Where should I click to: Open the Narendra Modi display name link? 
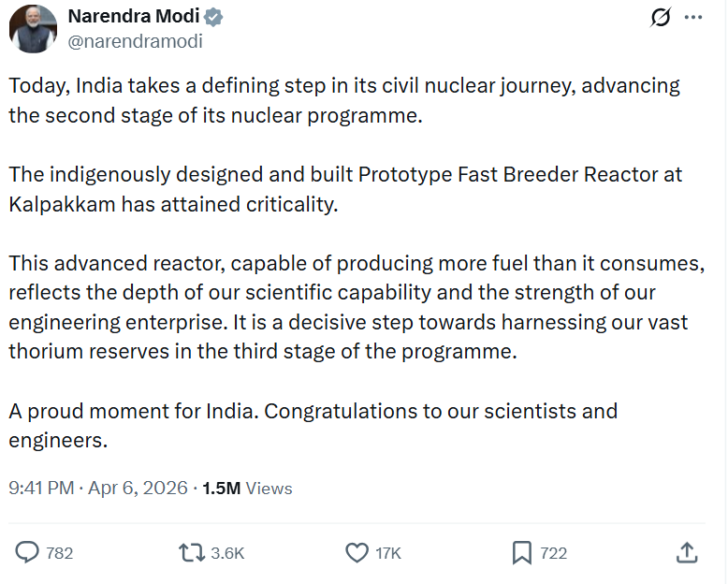pyautogui.click(x=134, y=16)
